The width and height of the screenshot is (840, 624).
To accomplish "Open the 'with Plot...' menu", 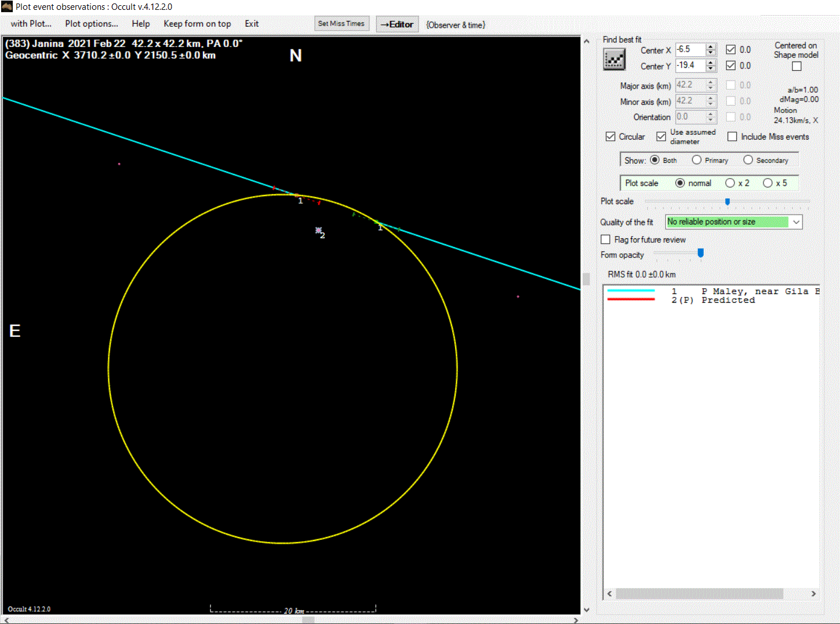I will pyautogui.click(x=31, y=24).
